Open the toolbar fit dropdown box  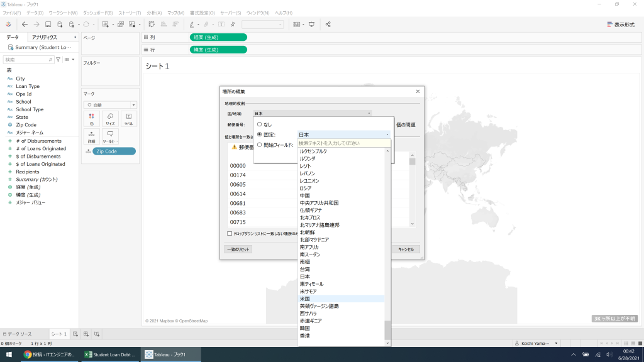(262, 25)
